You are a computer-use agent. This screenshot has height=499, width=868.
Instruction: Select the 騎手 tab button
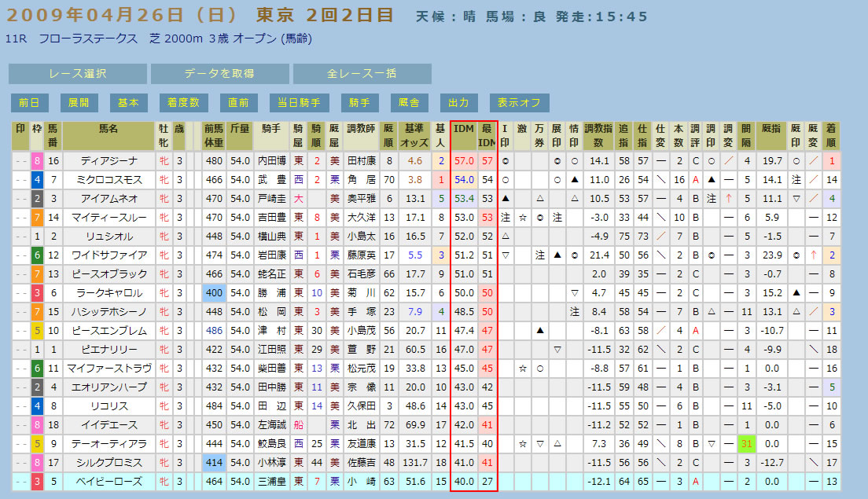coord(360,103)
